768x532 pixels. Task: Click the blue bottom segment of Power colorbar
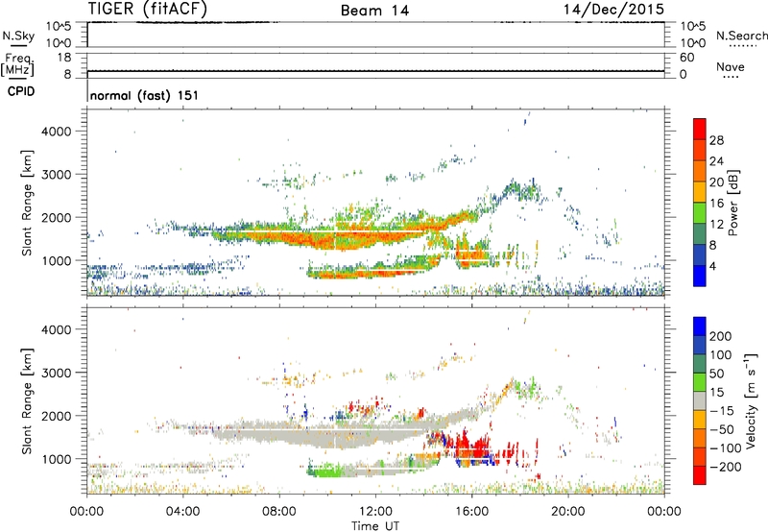tap(700, 276)
